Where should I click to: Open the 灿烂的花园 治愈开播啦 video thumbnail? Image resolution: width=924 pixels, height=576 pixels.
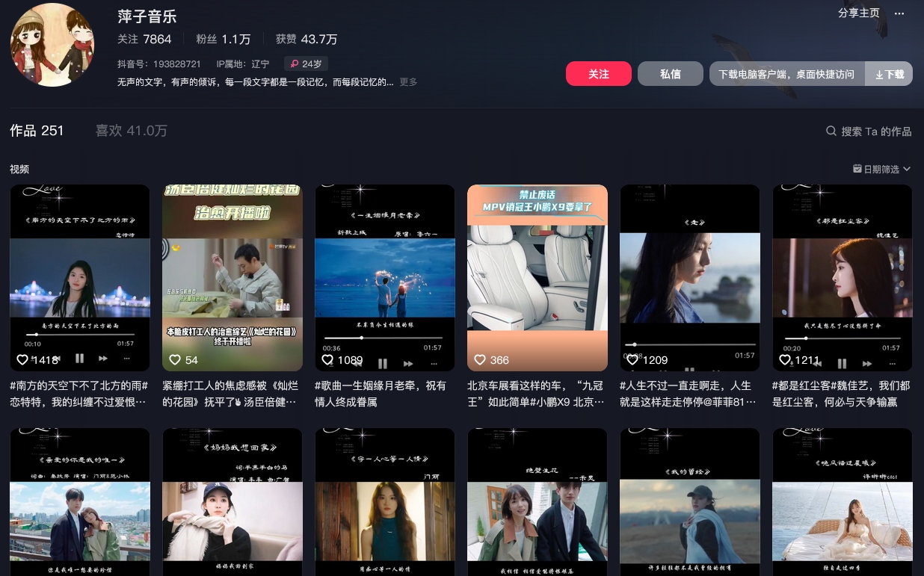coord(232,278)
